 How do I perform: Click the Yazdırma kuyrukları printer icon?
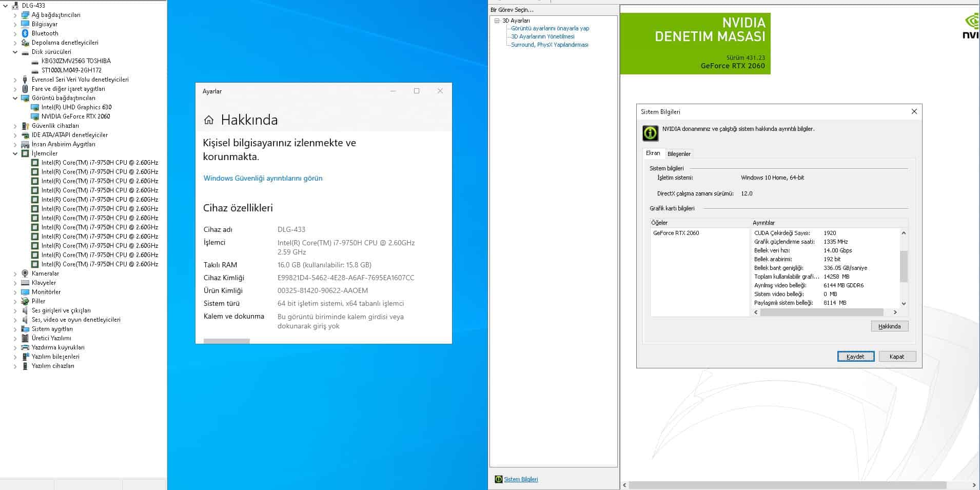(x=25, y=347)
